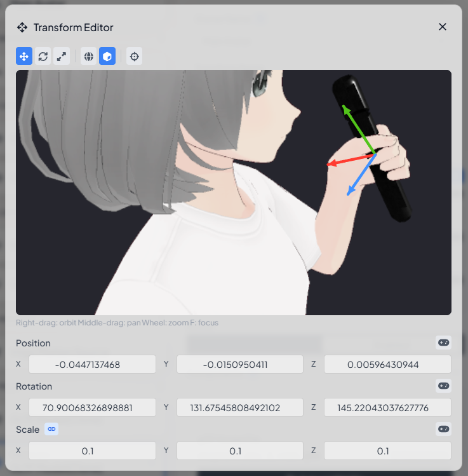Focus the view with crosshair icon
The width and height of the screenshot is (468, 476).
[135, 56]
